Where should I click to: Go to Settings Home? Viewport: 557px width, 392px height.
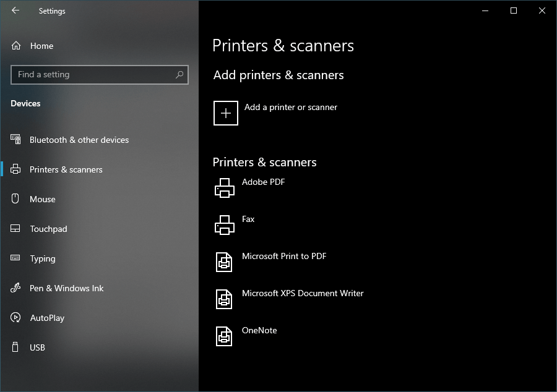[x=42, y=46]
